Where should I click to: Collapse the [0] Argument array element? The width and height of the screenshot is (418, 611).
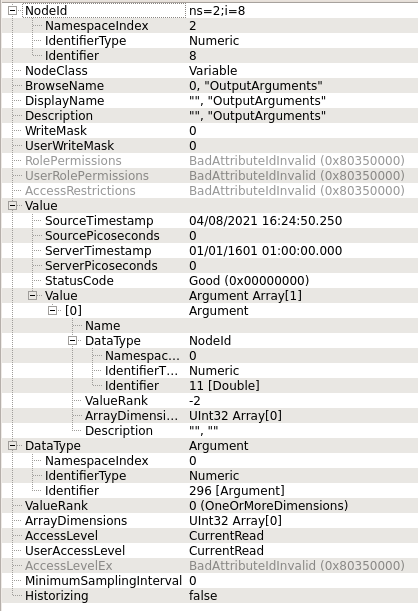53,311
